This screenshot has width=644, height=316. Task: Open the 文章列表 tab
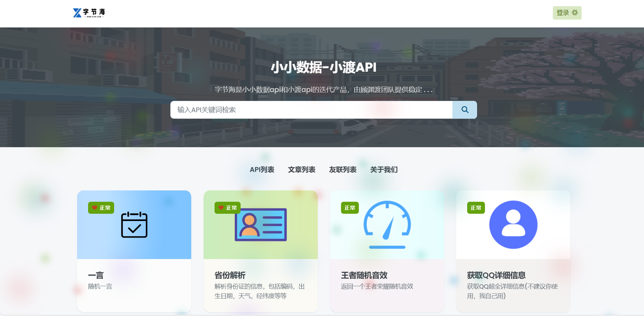pyautogui.click(x=302, y=169)
